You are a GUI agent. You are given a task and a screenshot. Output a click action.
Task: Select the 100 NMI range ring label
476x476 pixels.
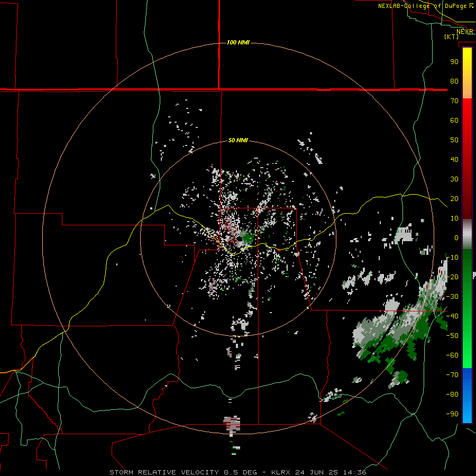point(238,42)
